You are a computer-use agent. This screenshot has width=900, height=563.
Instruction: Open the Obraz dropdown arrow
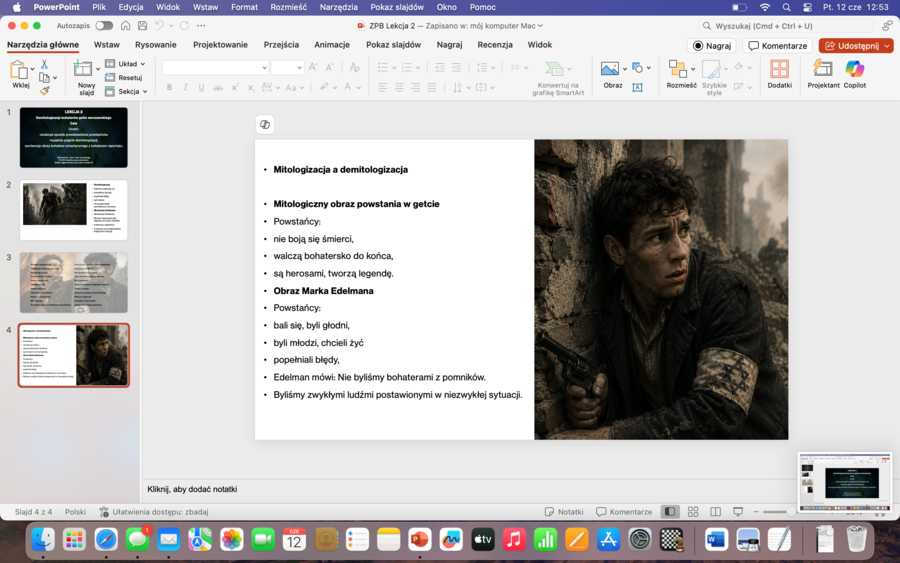coord(624,69)
